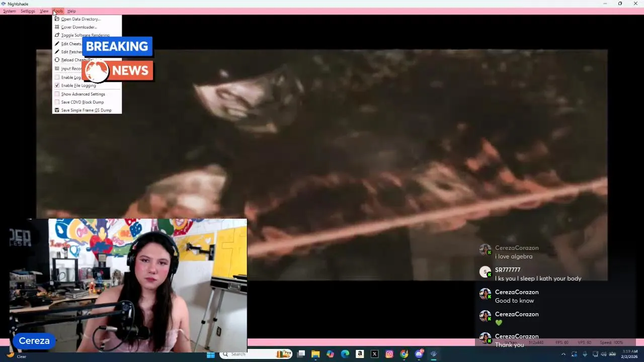This screenshot has height=362, width=644.
Task: Click the Nightshade app icon in title bar
Action: pyautogui.click(x=4, y=4)
